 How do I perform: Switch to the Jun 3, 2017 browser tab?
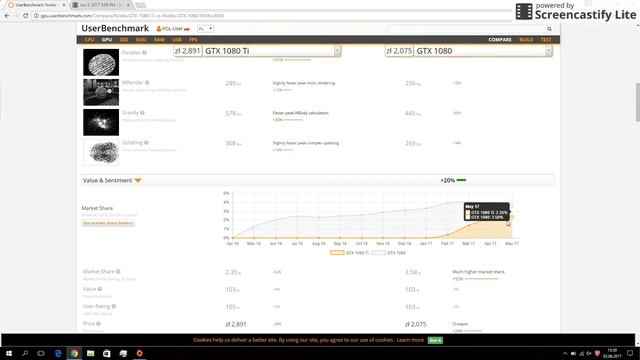click(x=101, y=5)
